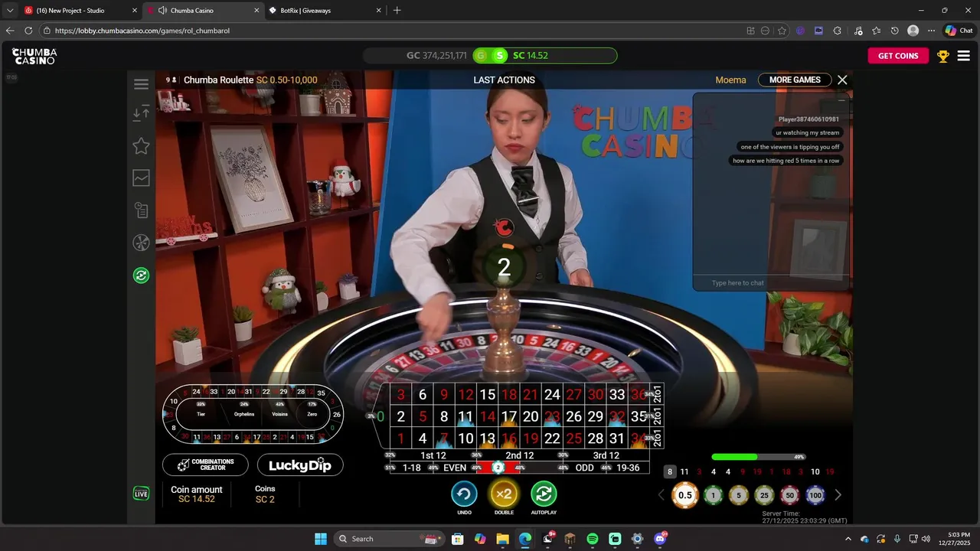980x551 pixels.
Task: Bet on 1-18
Action: (411, 468)
